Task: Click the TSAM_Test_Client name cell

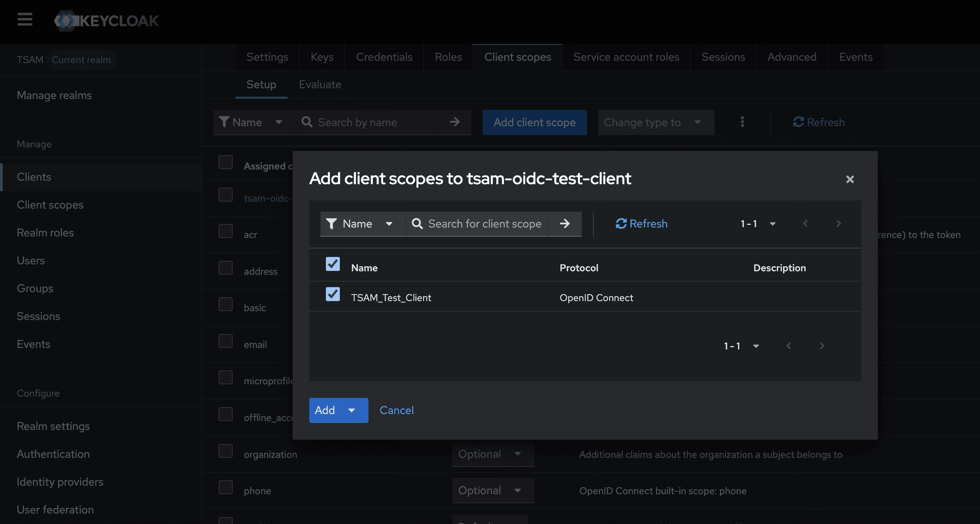Action: pos(391,298)
